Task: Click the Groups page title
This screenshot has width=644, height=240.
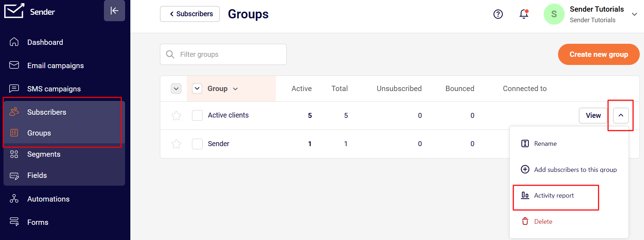Action: click(x=248, y=14)
